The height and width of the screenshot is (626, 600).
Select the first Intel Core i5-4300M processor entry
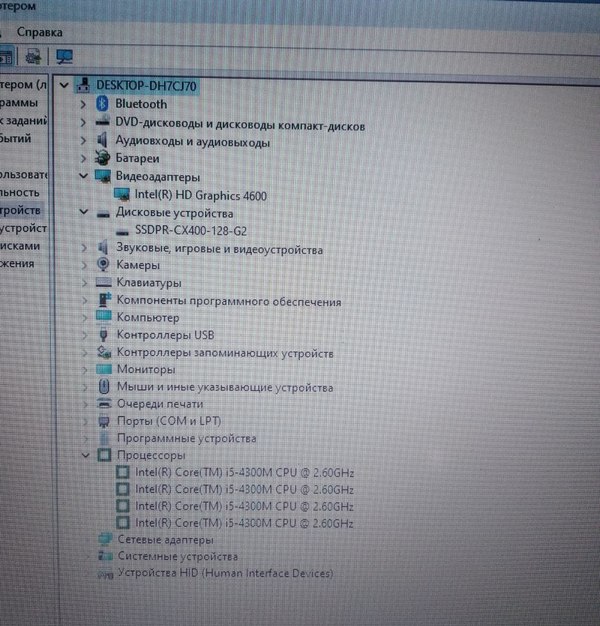(244, 472)
